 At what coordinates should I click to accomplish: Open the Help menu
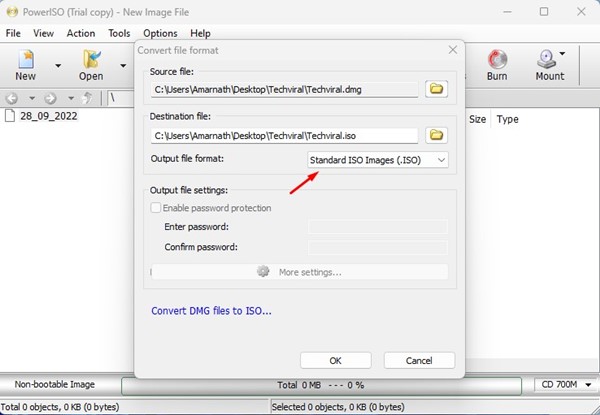pos(200,33)
